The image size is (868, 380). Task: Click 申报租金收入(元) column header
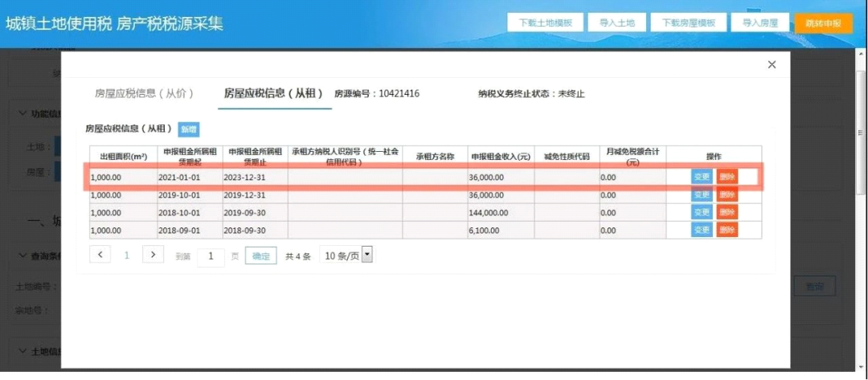tap(501, 157)
